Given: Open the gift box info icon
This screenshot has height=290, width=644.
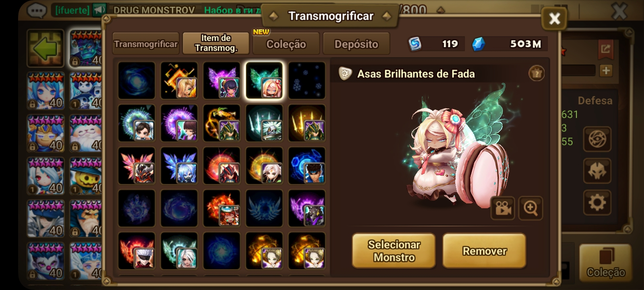Looking at the screenshot, I should tap(536, 73).
